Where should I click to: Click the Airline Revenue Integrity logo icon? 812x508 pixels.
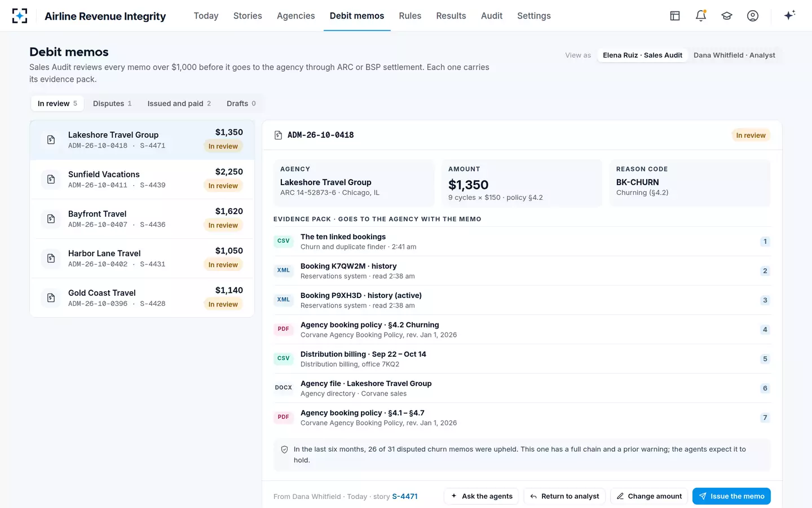tap(20, 16)
